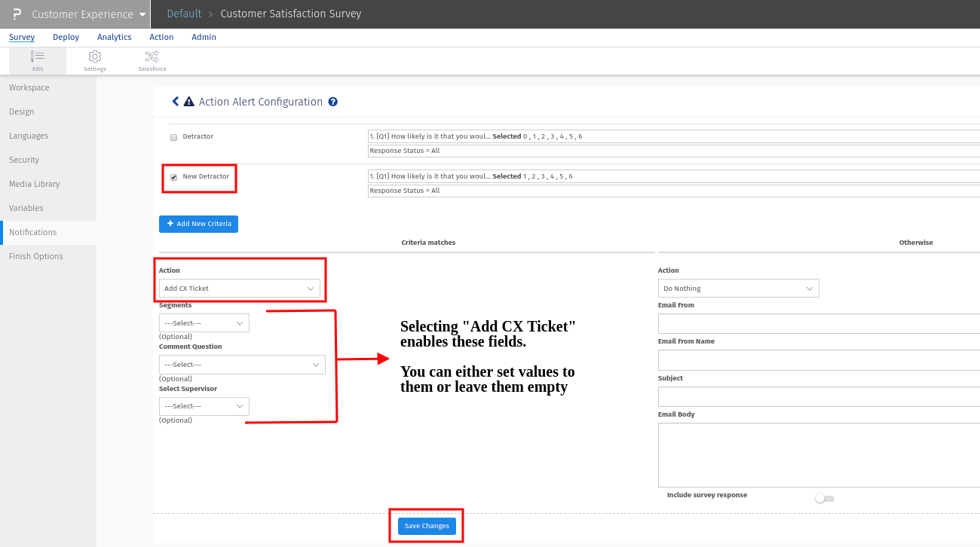The height and width of the screenshot is (547, 980).
Task: Open the help question mark icon
Action: pyautogui.click(x=332, y=102)
